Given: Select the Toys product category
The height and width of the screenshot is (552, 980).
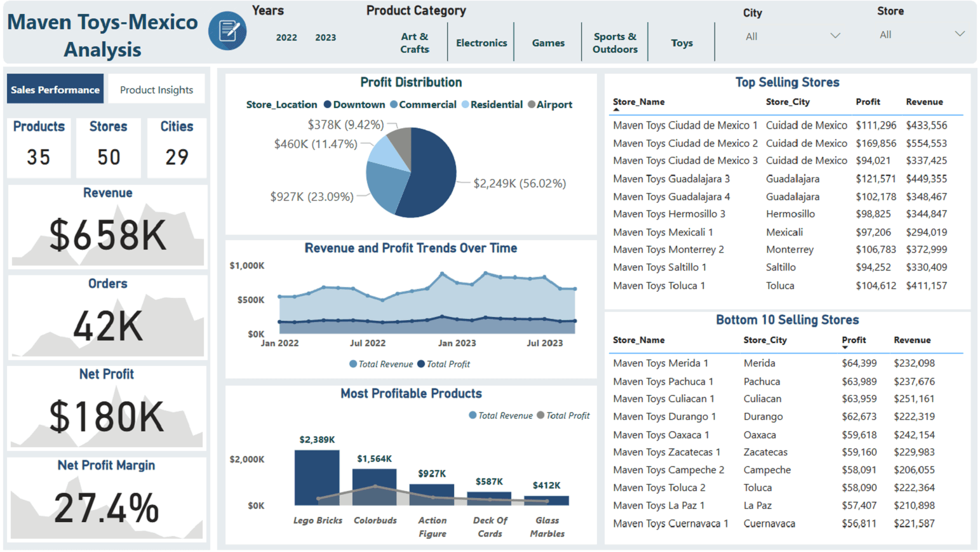Looking at the screenshot, I should tap(681, 43).
